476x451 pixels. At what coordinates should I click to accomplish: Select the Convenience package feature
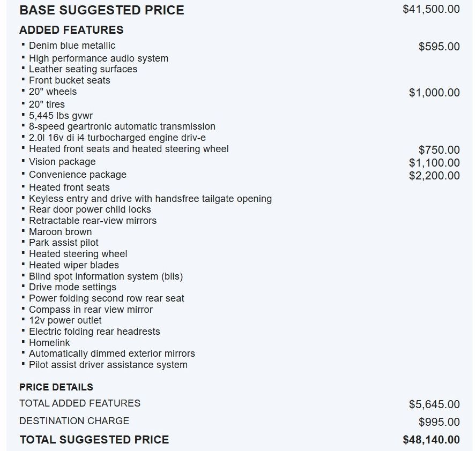pos(77,175)
